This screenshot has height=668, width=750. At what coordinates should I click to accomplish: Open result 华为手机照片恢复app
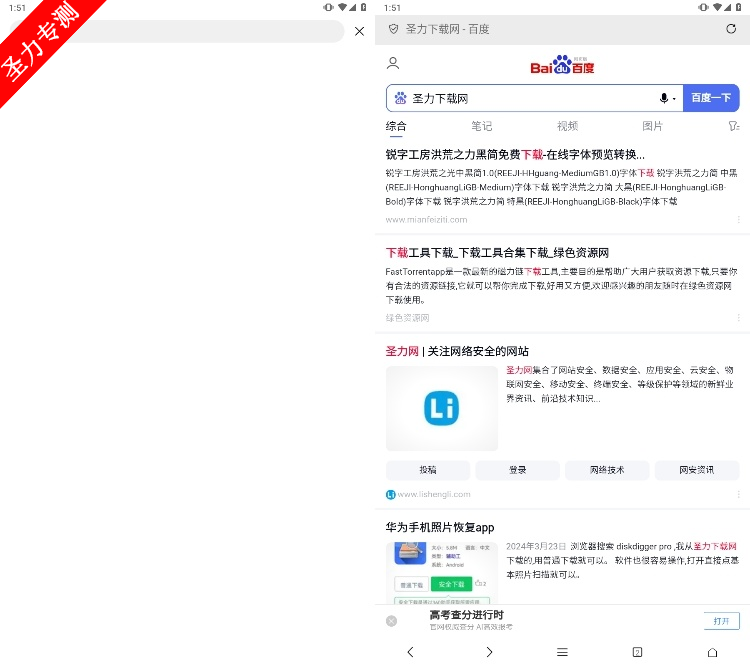440,527
